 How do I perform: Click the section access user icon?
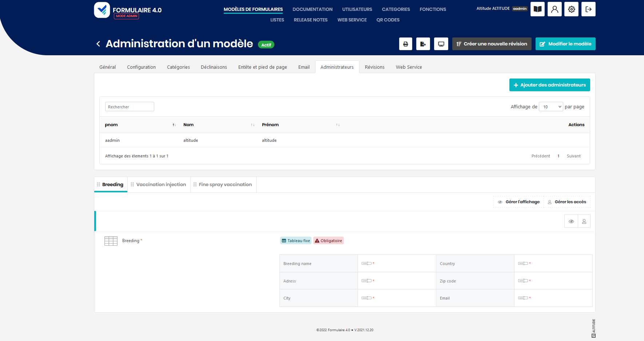584,221
